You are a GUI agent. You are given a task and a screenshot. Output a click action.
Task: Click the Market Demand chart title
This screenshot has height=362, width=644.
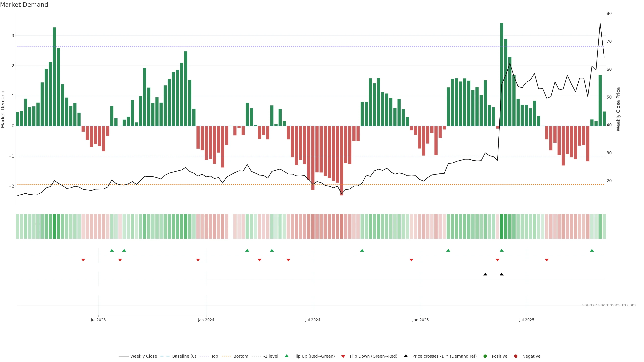pyautogui.click(x=24, y=5)
